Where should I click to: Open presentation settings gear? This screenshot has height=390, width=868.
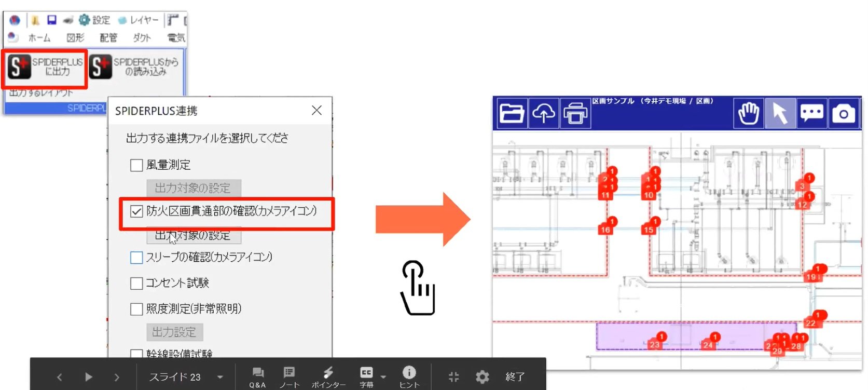pyautogui.click(x=483, y=377)
